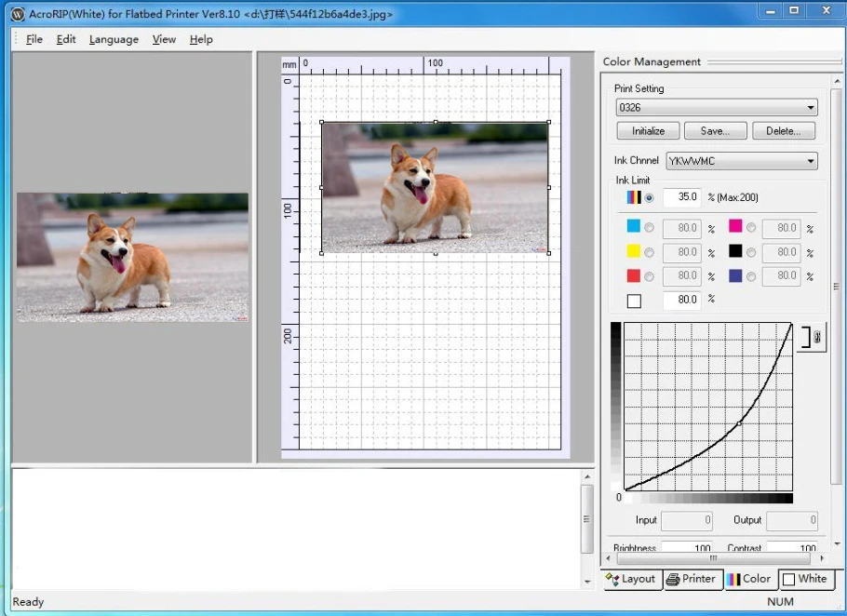Switch to the Layout tab
The width and height of the screenshot is (847, 616).
click(631, 579)
